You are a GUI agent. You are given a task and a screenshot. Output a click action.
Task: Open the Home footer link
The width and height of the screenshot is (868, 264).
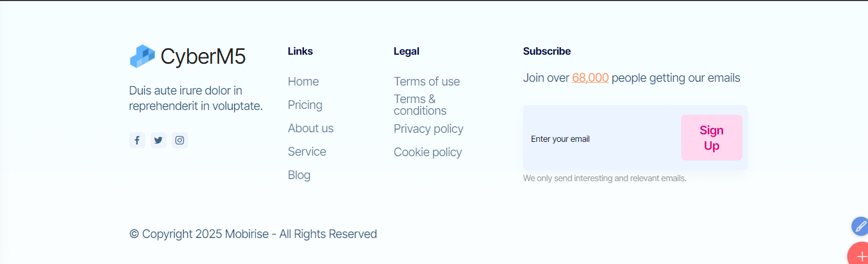(x=303, y=82)
